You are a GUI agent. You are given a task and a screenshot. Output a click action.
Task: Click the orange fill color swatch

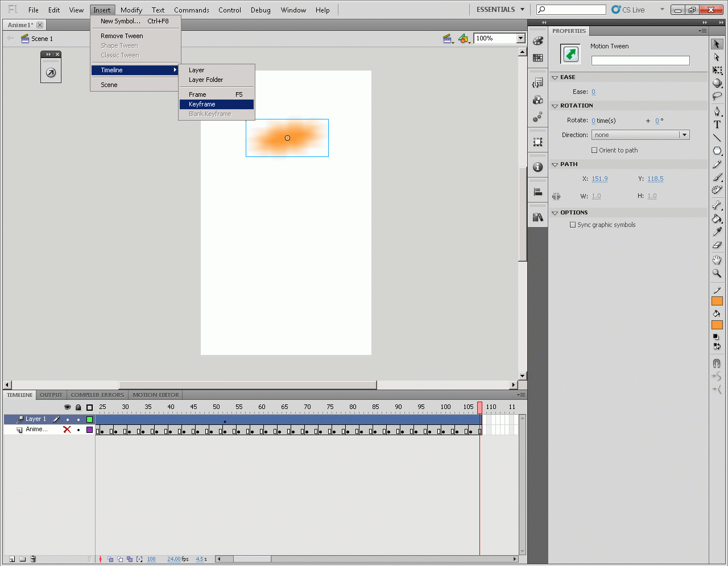coord(717,325)
